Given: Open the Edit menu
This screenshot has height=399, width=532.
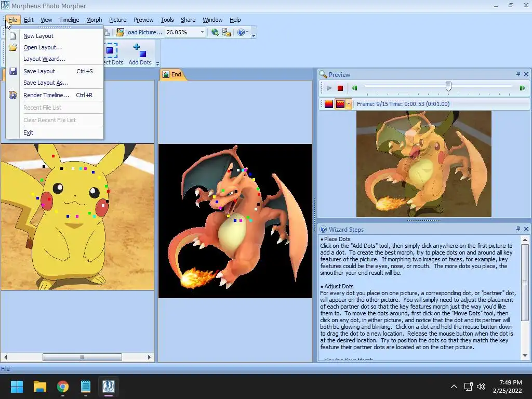Looking at the screenshot, I should coord(29,20).
